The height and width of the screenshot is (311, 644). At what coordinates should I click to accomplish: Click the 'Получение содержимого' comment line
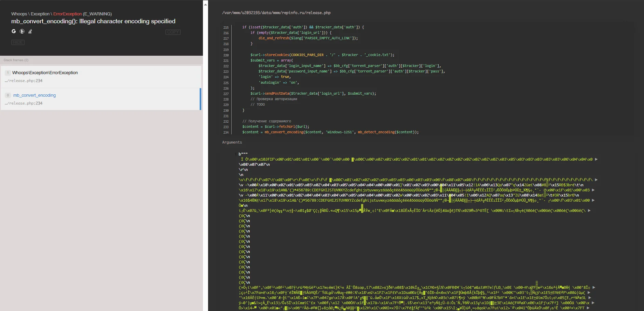266,121
